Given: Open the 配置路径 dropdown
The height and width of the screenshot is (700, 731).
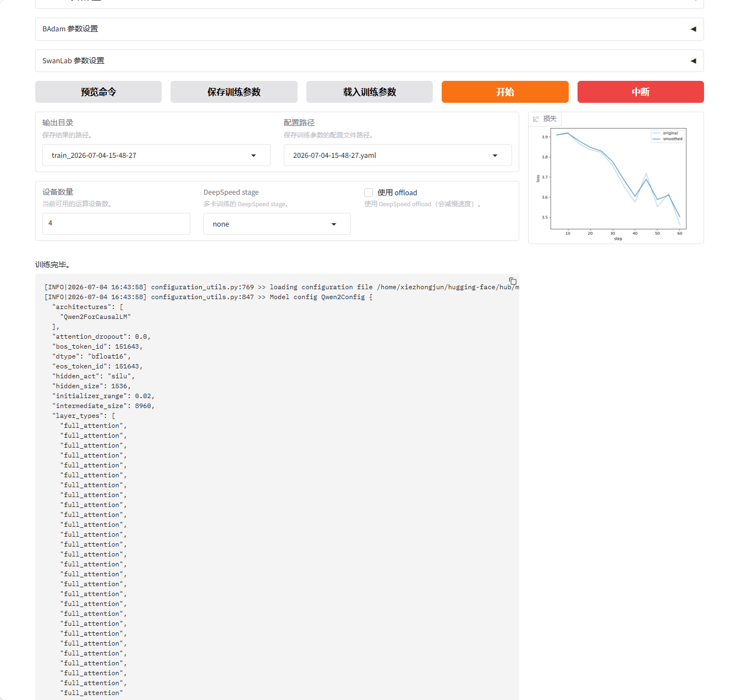Looking at the screenshot, I should tap(398, 155).
